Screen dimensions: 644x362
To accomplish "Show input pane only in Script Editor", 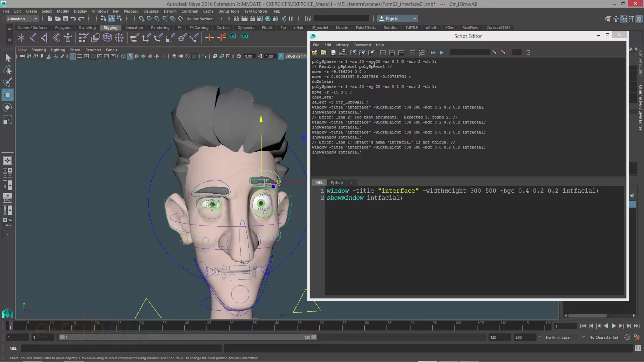I will [392, 52].
